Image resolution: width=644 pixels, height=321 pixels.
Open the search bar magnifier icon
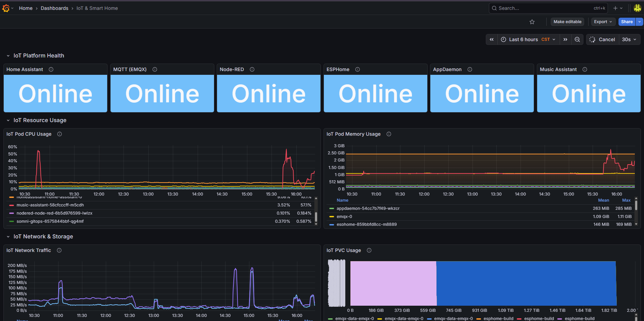494,8
